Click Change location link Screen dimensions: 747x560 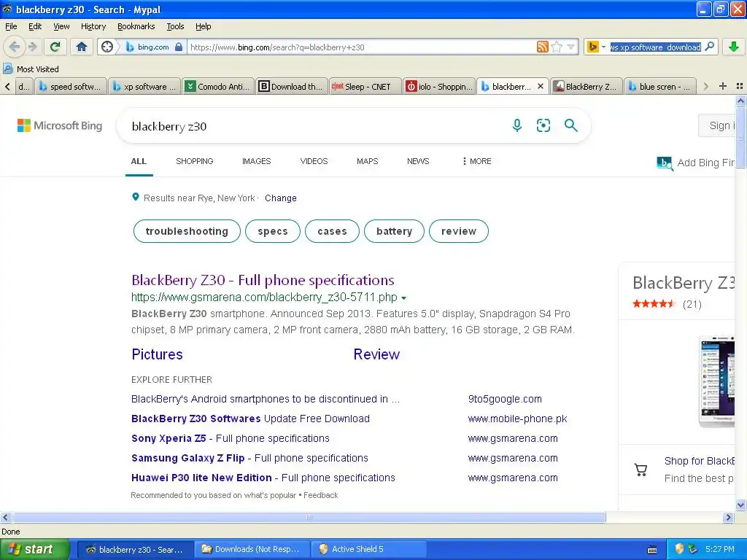[281, 198]
